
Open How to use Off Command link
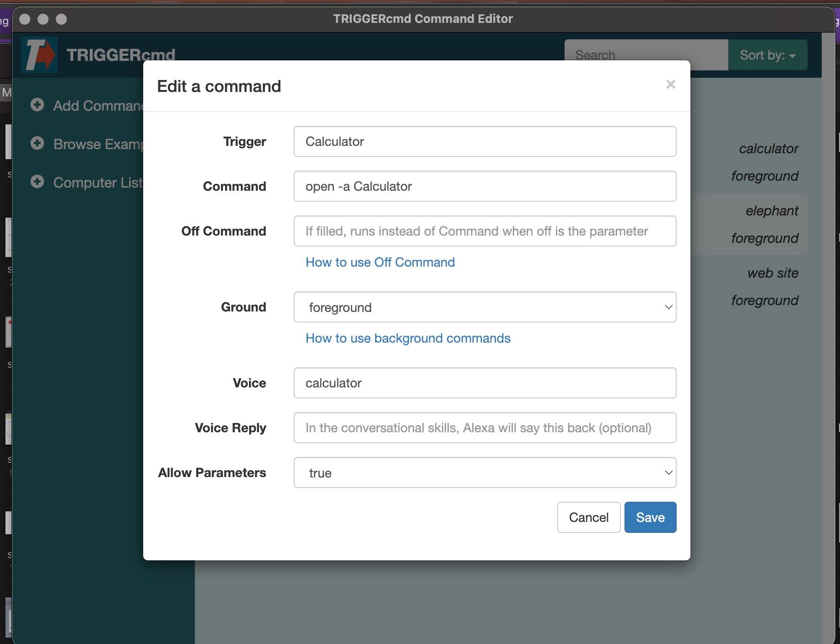pyautogui.click(x=380, y=262)
